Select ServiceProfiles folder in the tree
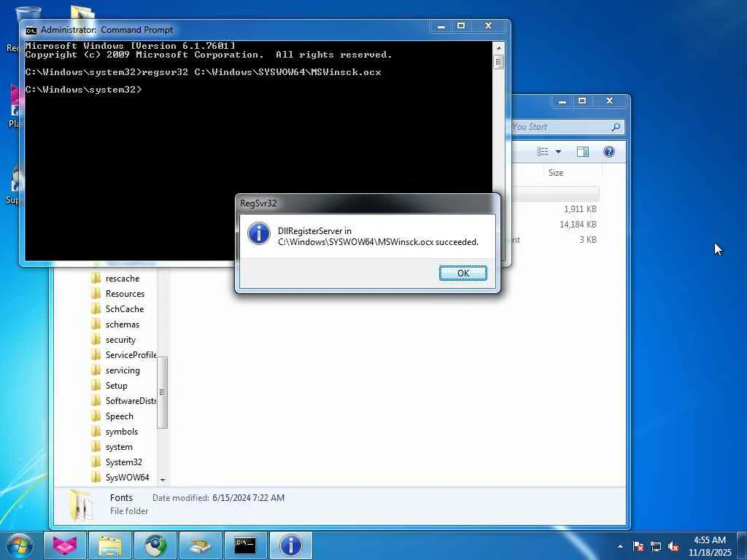The image size is (747, 560). 131,355
